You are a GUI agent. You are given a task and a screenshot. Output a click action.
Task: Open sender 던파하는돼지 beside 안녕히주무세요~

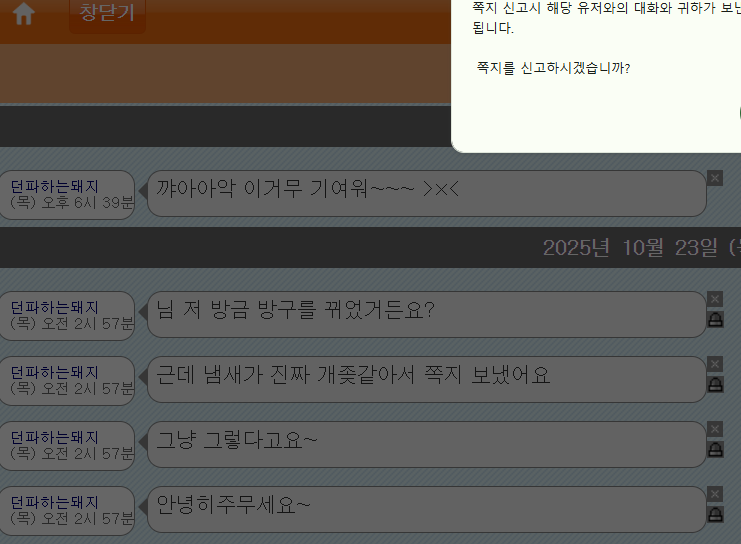54,502
